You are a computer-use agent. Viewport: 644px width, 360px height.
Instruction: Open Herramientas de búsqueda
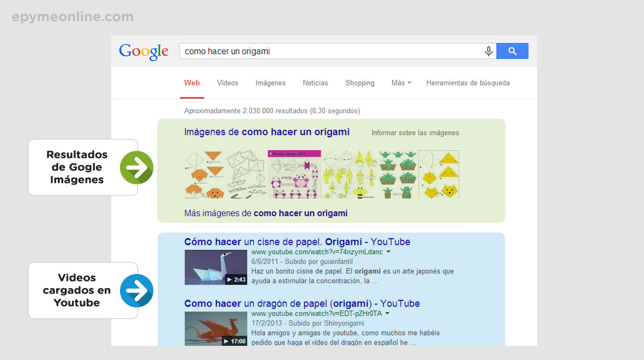pos(468,83)
